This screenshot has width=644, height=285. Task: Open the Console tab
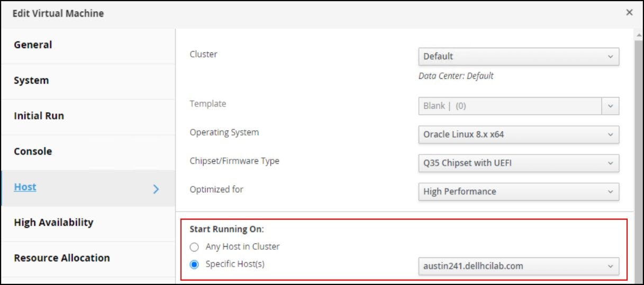point(33,152)
